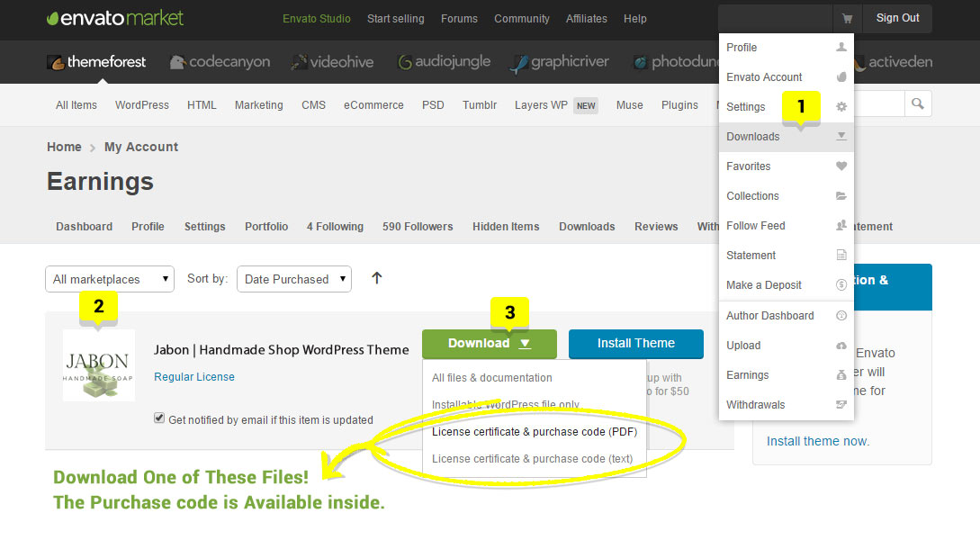The image size is (980, 540).
Task: Click the Envato Market logo
Action: click(x=114, y=18)
